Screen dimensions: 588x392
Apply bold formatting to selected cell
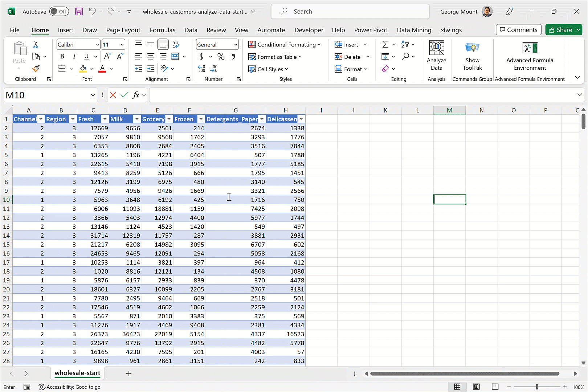point(62,56)
